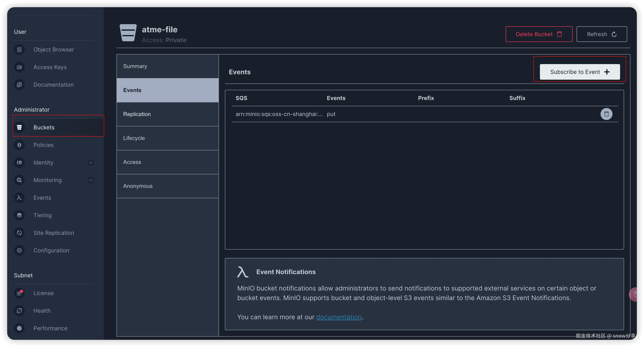Image resolution: width=644 pixels, height=347 pixels.
Task: Expand the Monitoring submenu chevron
Action: (91, 180)
